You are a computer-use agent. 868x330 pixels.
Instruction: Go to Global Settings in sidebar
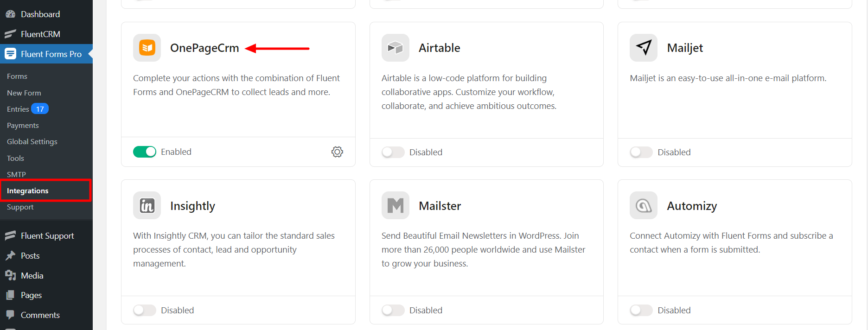tap(32, 142)
